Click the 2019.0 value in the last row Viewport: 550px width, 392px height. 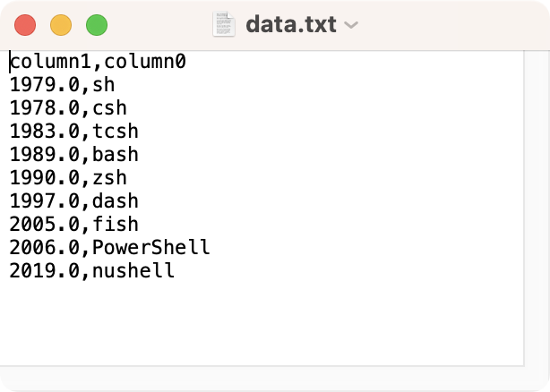[45, 270]
